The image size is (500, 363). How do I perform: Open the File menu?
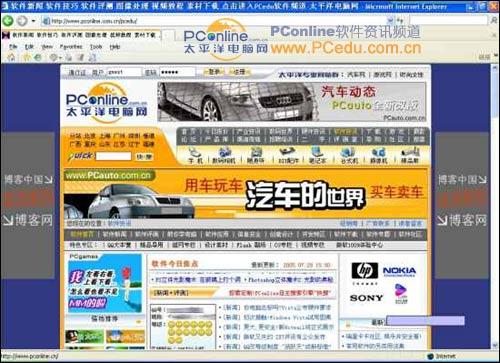pos(13,47)
